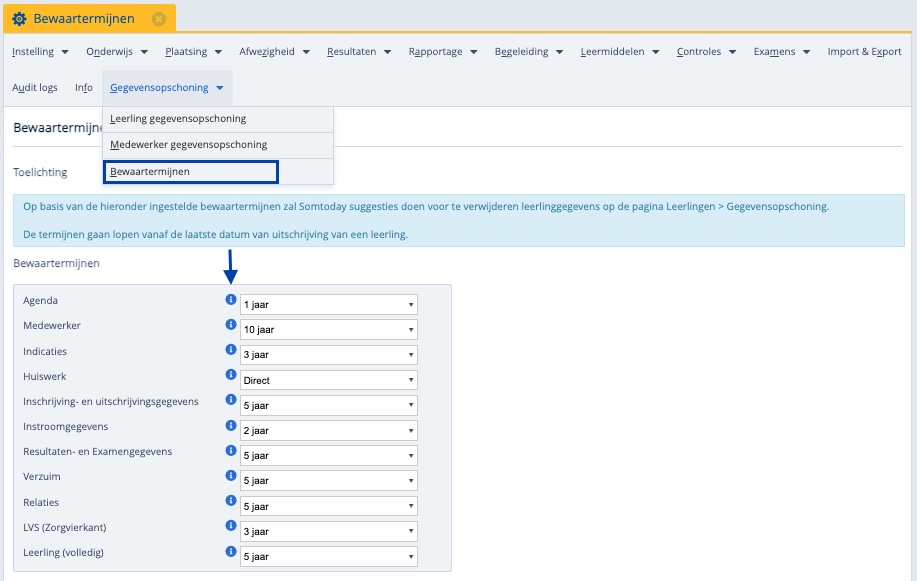Click the info icon beside Medewerker
This screenshot has height=581, width=917.
click(x=231, y=325)
